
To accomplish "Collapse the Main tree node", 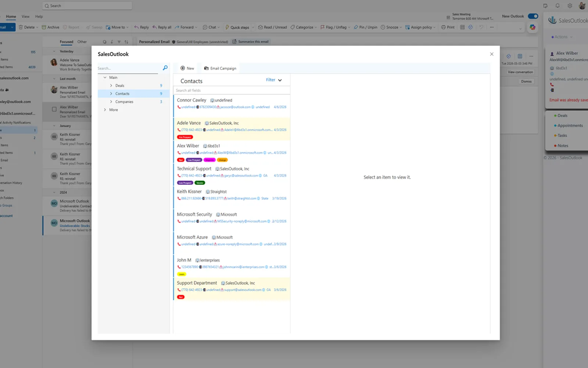I will (x=105, y=77).
